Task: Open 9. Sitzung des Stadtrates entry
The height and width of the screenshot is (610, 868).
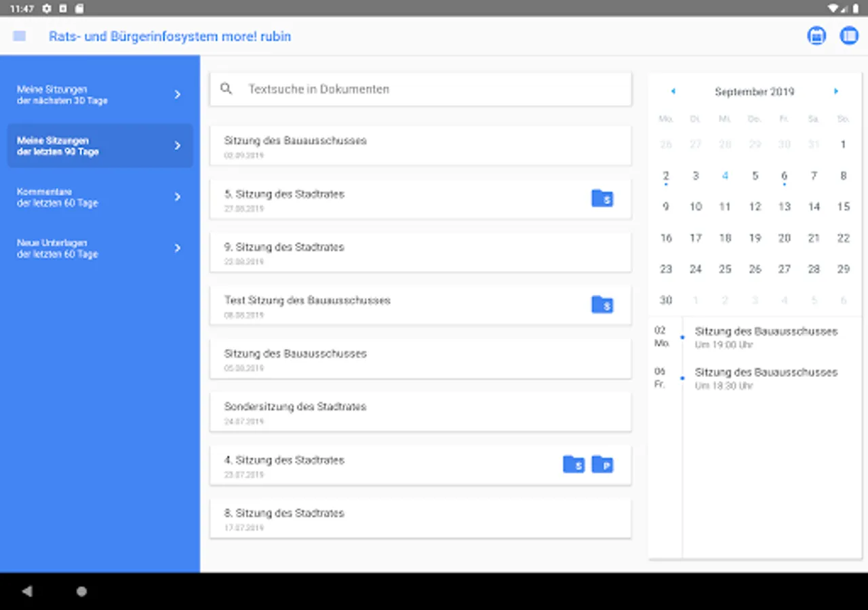Action: point(420,252)
